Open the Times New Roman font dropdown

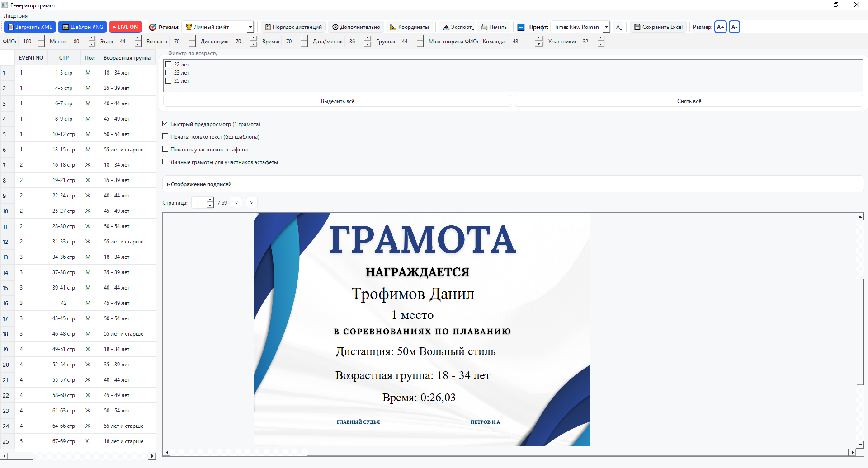click(580, 27)
